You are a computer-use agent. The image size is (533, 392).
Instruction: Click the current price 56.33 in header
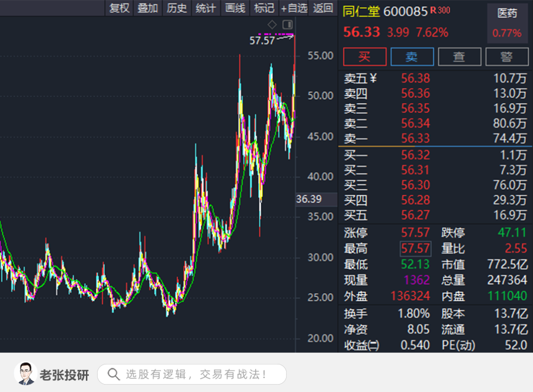click(x=362, y=32)
